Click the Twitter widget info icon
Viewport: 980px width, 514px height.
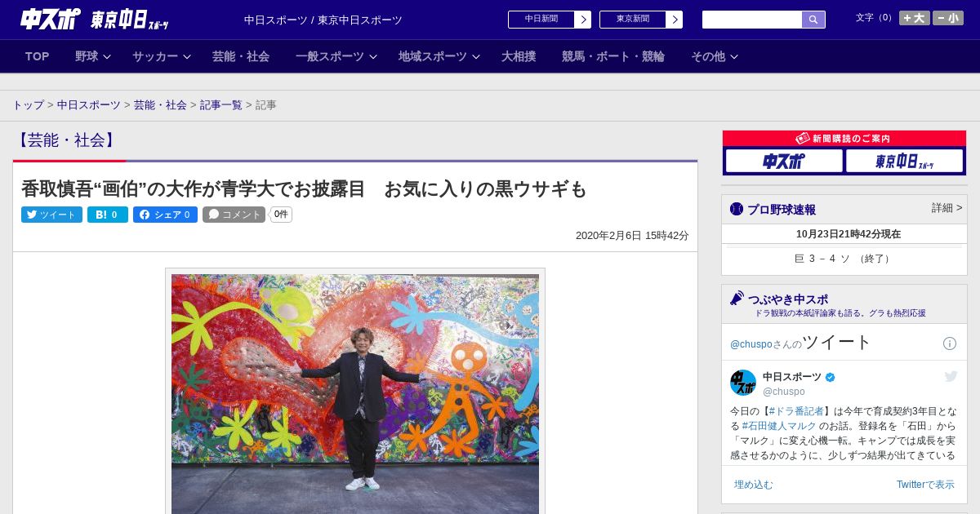point(950,343)
